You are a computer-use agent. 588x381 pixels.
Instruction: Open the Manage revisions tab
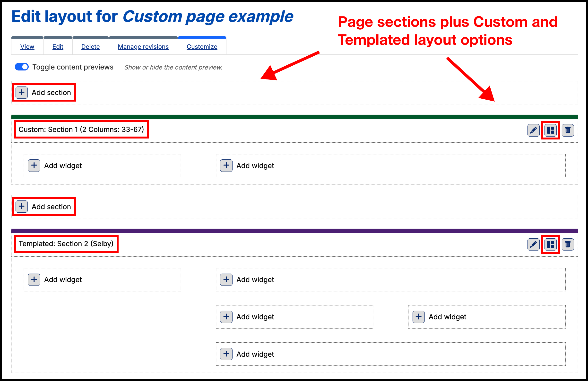tap(143, 46)
